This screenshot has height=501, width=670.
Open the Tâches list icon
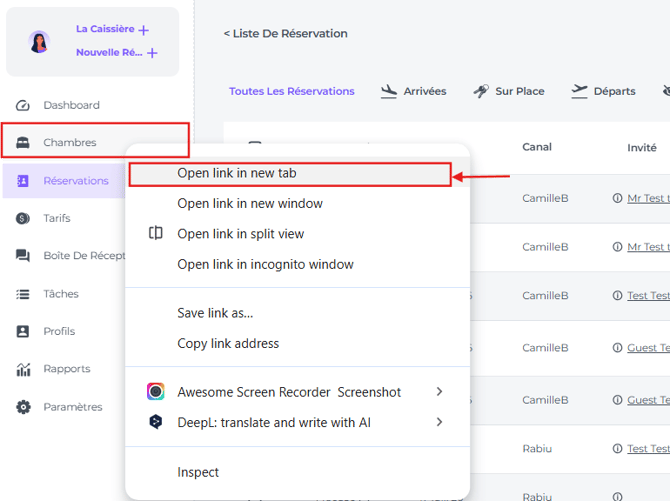click(23, 294)
